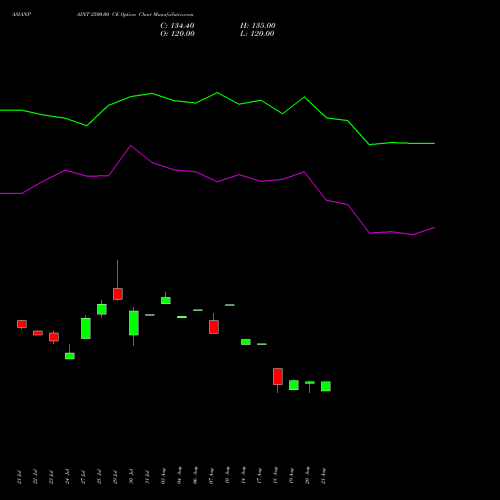Viewport: 500px width, 500px height.
Task: Click the first red candle for 21 Jul
Action: (x=22, y=324)
